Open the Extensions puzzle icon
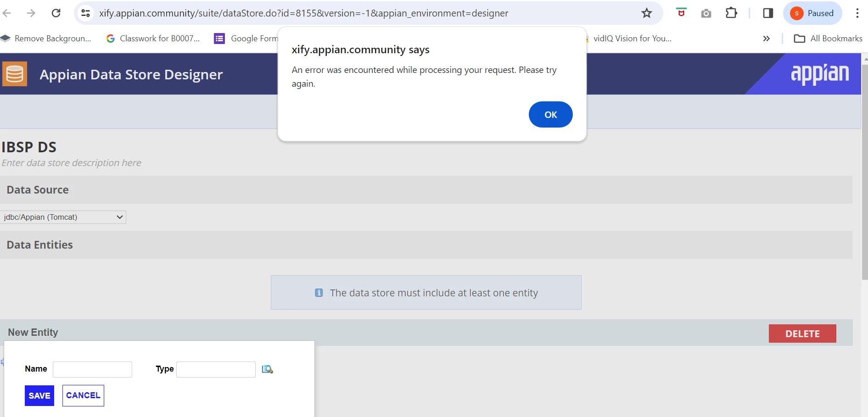 (731, 13)
